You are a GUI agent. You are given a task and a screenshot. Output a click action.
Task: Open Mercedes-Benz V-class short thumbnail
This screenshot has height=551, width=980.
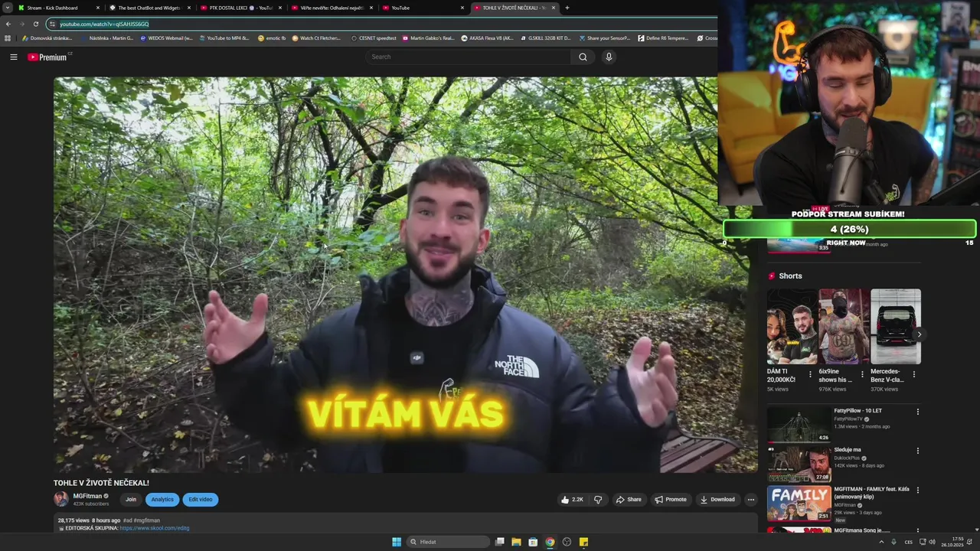click(x=896, y=326)
